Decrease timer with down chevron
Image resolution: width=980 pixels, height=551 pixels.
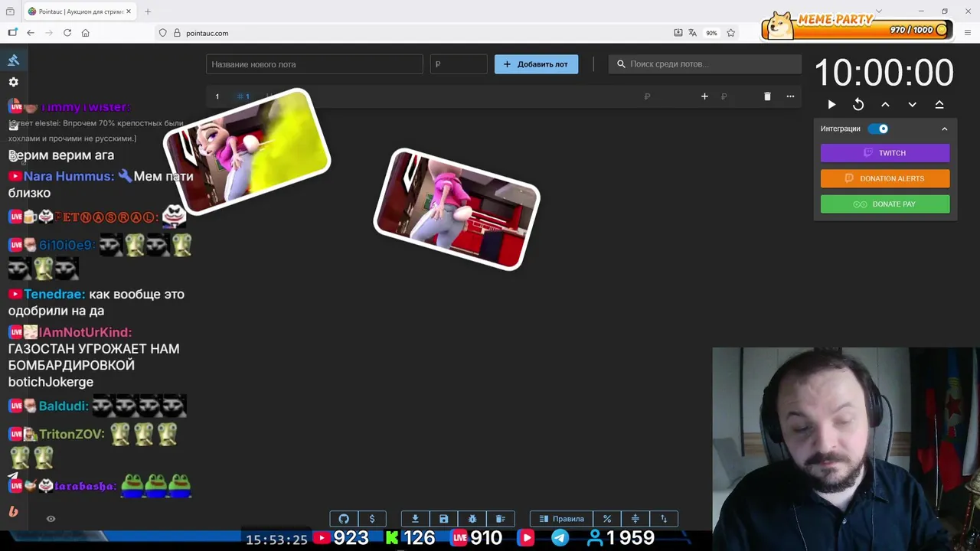912,104
